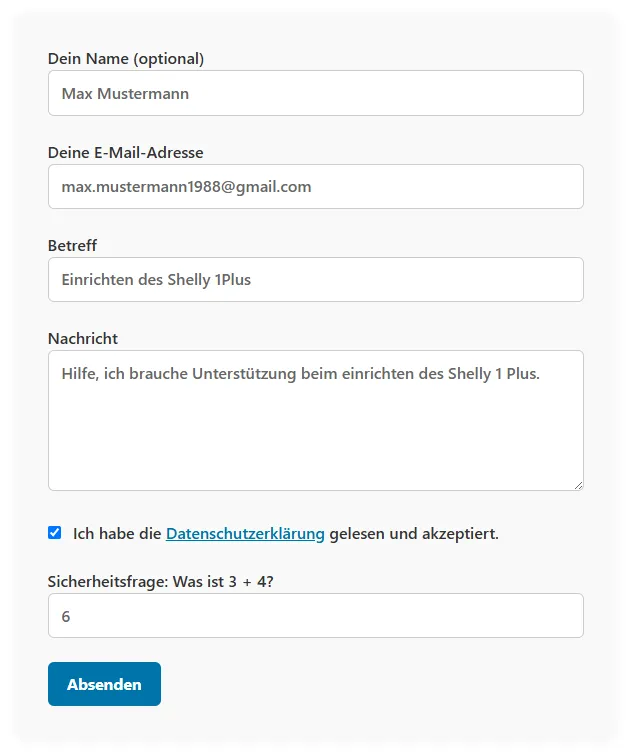Click the "Betreff" field label
Viewport: 628px width, 753px height.
click(x=73, y=245)
